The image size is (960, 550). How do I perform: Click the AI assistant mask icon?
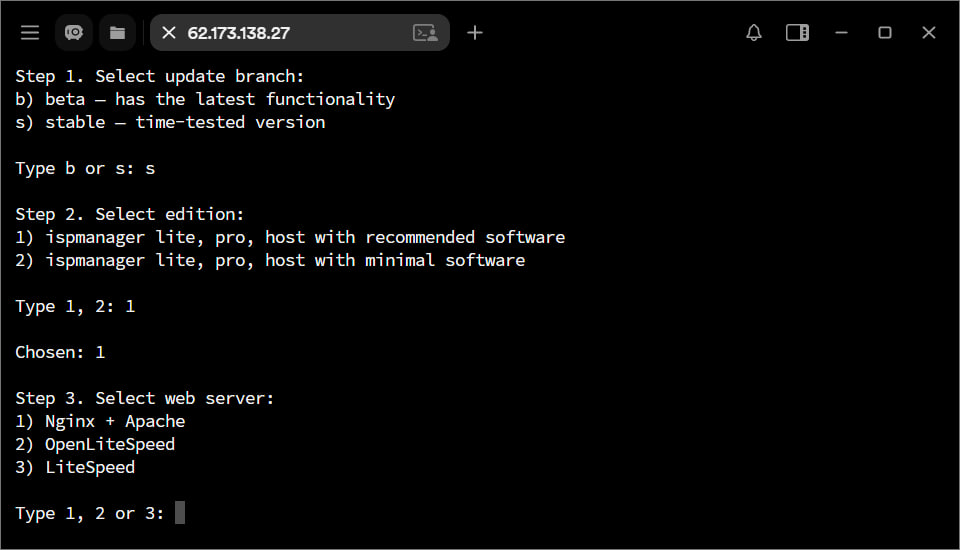[x=74, y=33]
